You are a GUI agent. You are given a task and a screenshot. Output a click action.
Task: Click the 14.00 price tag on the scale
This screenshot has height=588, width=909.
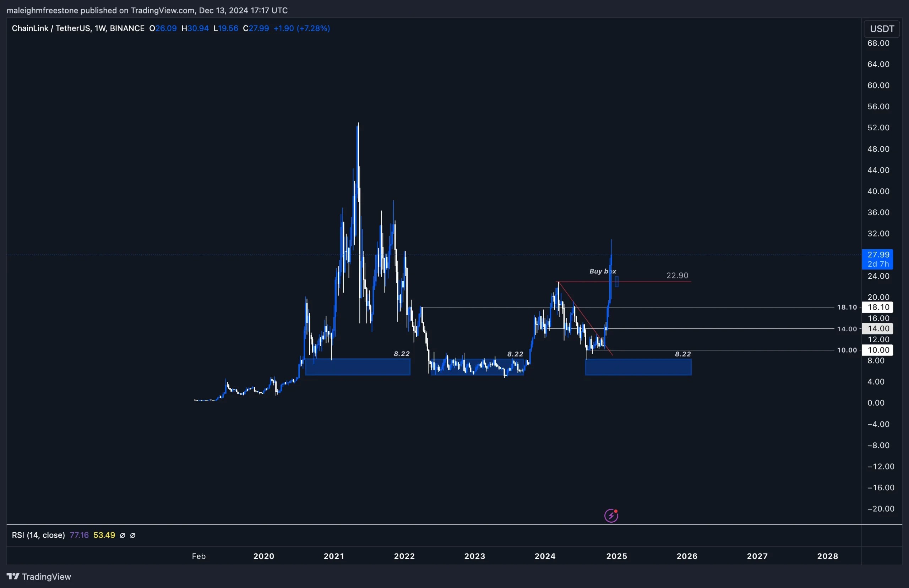[x=878, y=328]
